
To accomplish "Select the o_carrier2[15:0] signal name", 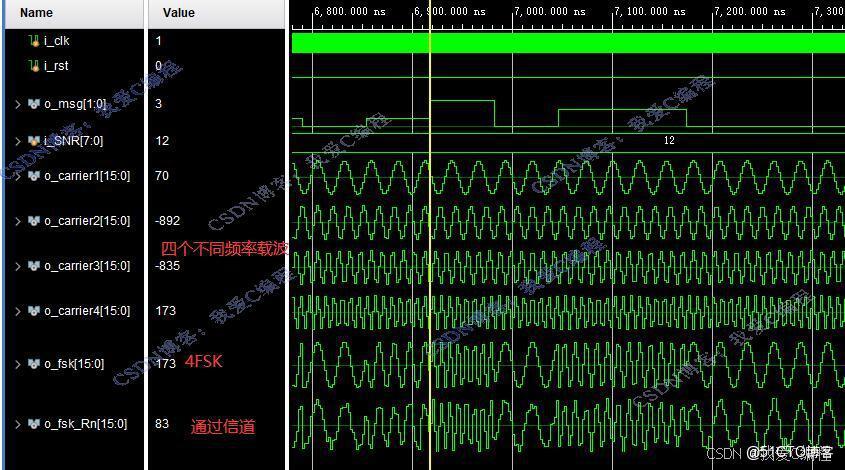I will (87, 221).
